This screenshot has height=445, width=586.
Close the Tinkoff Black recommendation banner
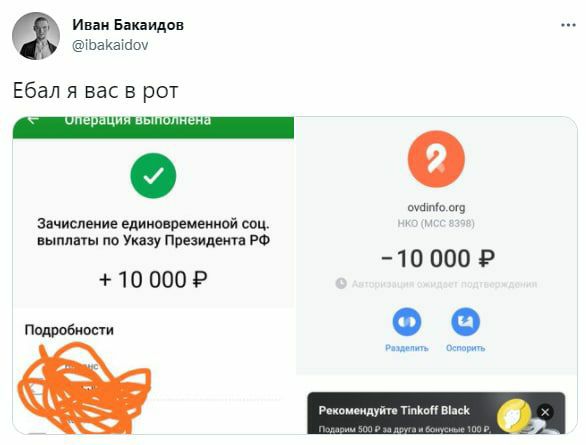click(545, 412)
